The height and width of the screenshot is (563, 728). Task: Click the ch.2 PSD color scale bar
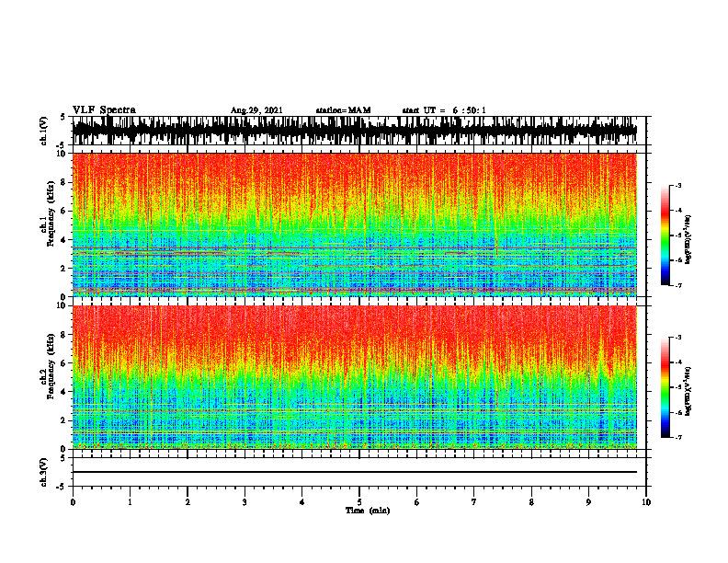coord(665,387)
